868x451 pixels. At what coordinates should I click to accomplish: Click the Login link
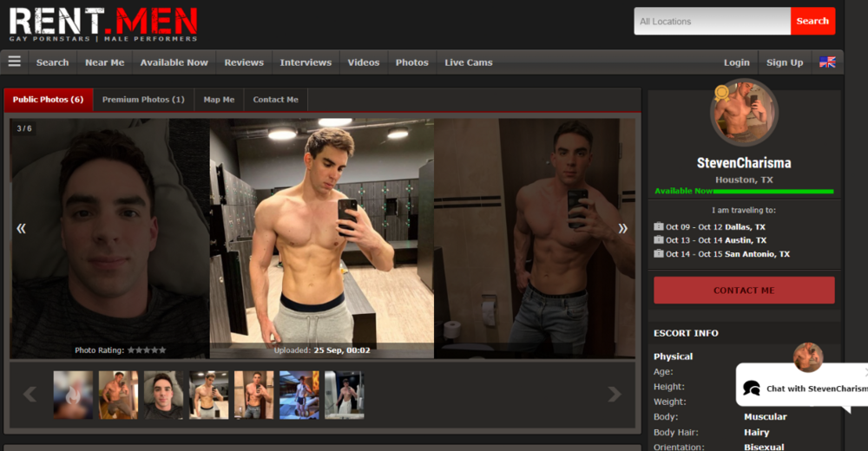pos(736,62)
